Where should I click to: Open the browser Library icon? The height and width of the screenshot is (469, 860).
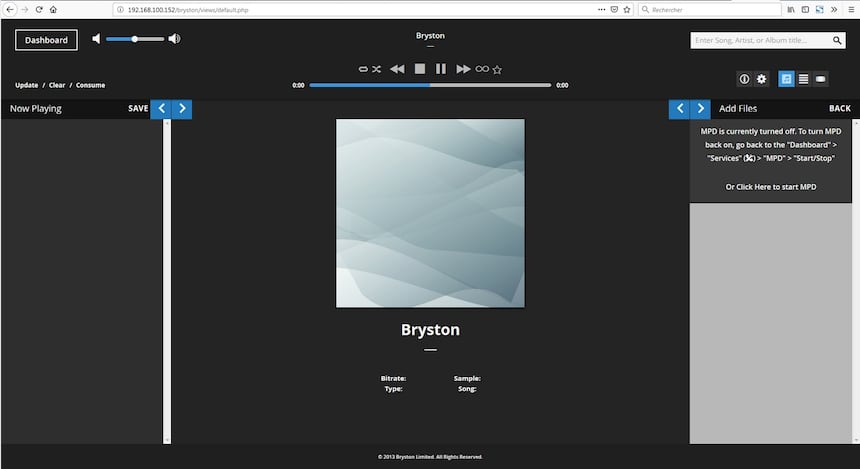pyautogui.click(x=791, y=9)
